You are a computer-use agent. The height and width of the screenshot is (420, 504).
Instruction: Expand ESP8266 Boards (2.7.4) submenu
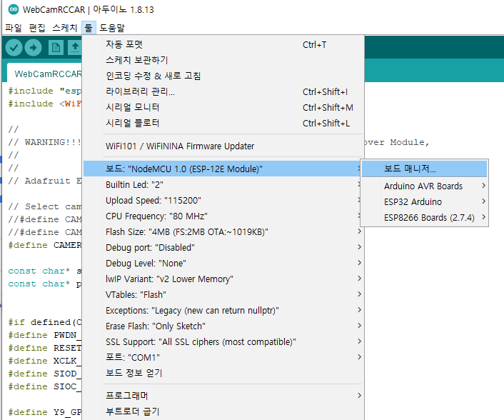point(424,217)
